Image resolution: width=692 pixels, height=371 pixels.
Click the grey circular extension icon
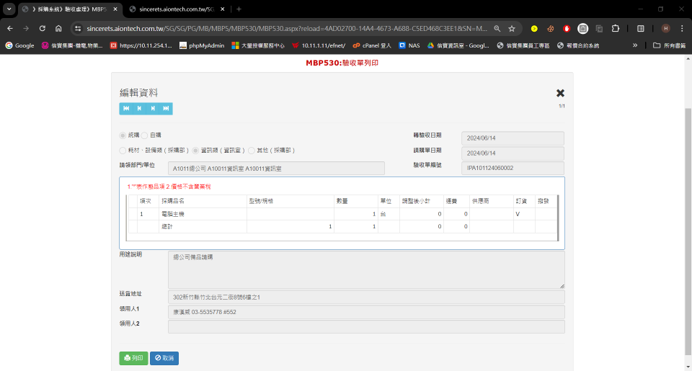coord(583,29)
